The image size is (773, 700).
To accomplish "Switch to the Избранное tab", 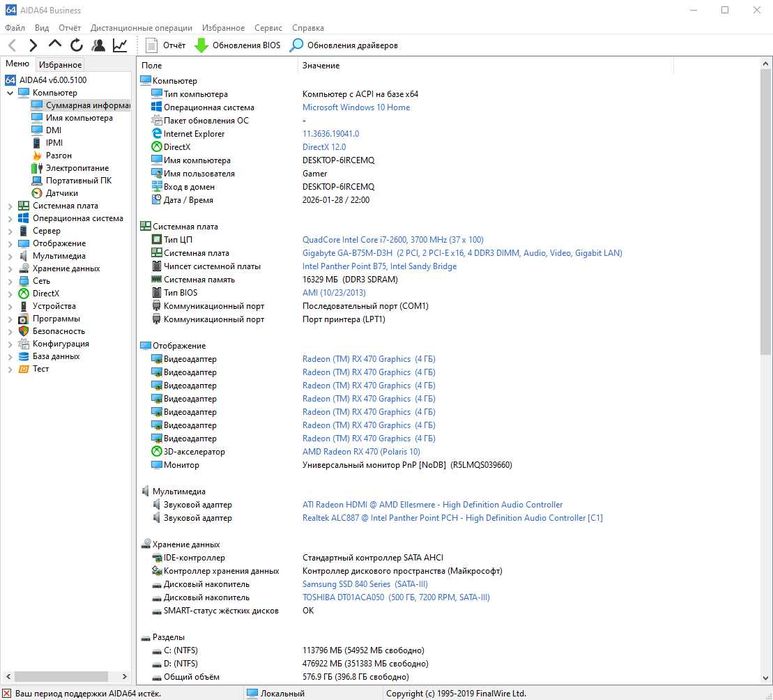I will [x=60, y=65].
